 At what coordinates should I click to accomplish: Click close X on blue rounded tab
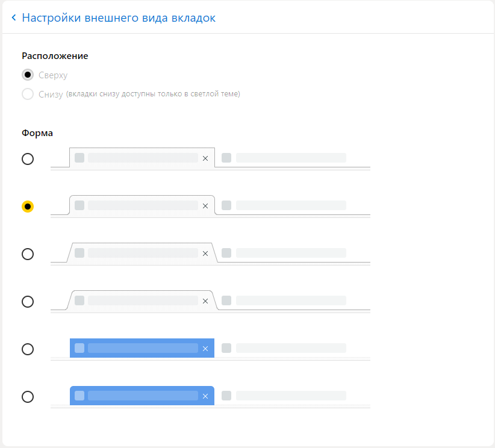click(x=205, y=396)
